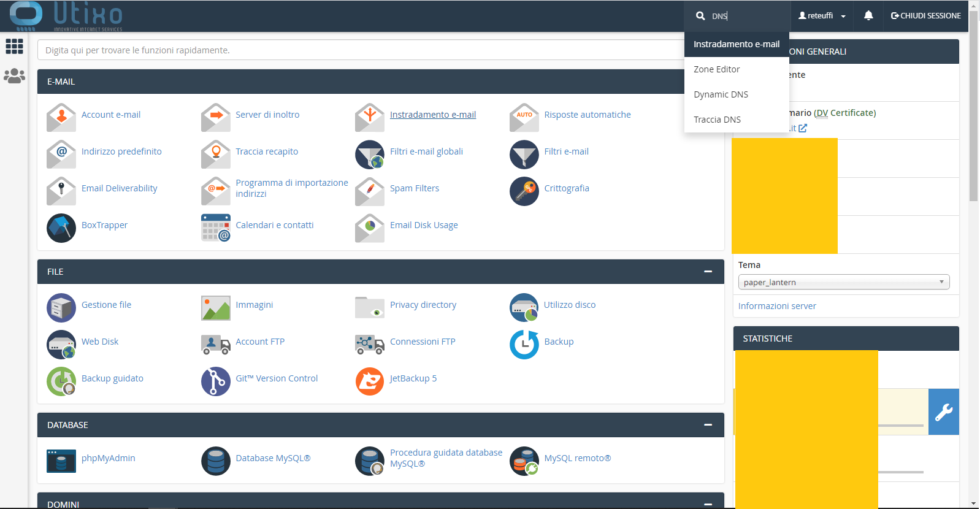The height and width of the screenshot is (509, 980).
Task: Open the Backup icon
Action: pyautogui.click(x=524, y=345)
